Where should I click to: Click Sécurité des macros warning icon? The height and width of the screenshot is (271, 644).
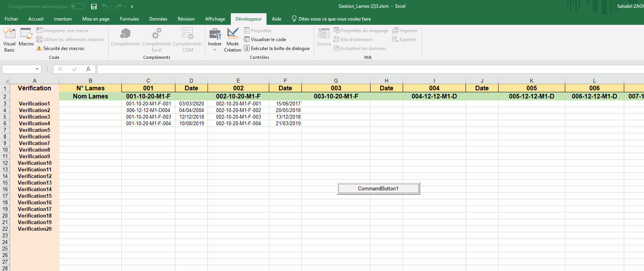(39, 48)
